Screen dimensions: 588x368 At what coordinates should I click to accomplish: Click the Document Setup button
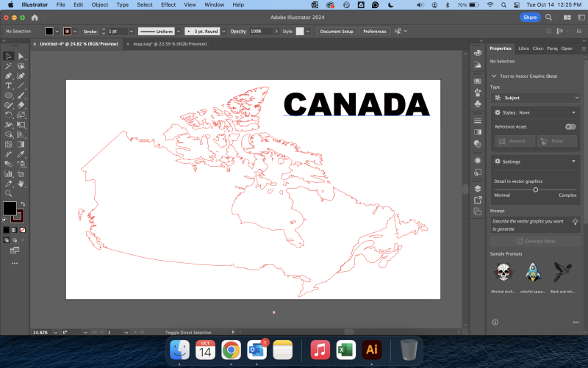point(337,32)
